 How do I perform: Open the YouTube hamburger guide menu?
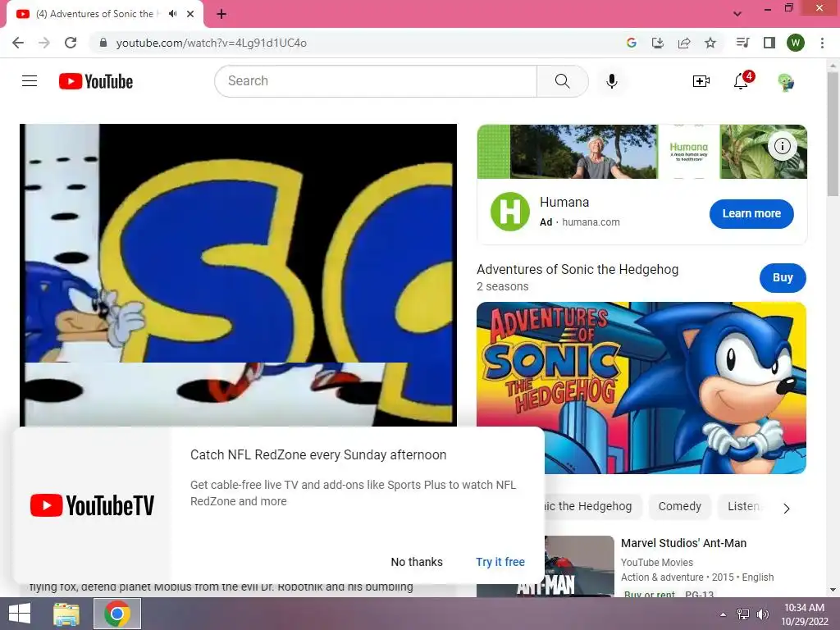point(30,81)
